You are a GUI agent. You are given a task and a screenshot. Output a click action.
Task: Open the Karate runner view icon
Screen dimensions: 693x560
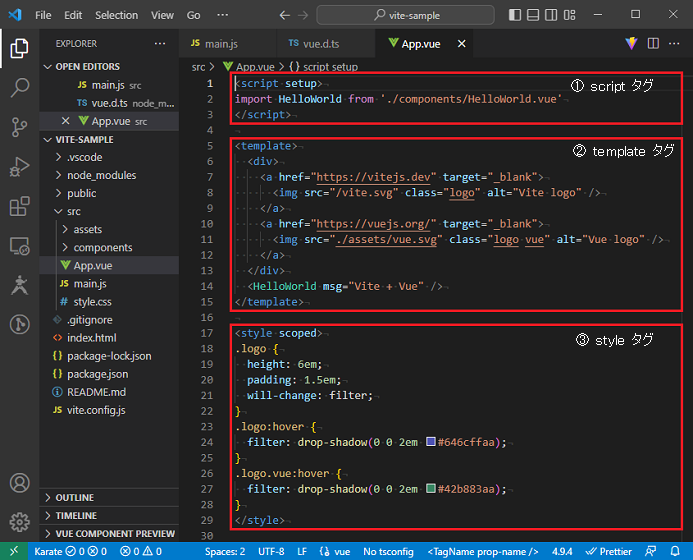[19, 285]
